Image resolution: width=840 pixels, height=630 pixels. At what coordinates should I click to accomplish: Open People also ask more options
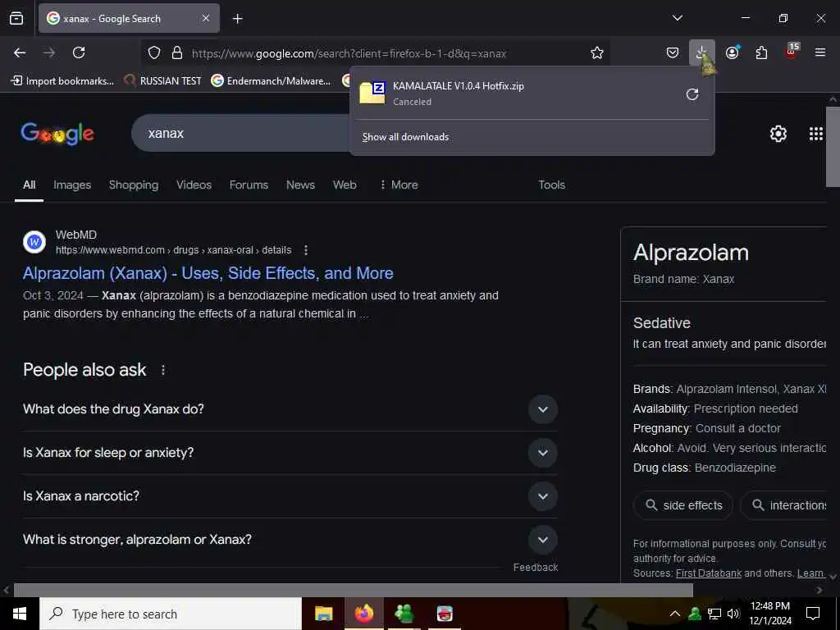tap(163, 370)
